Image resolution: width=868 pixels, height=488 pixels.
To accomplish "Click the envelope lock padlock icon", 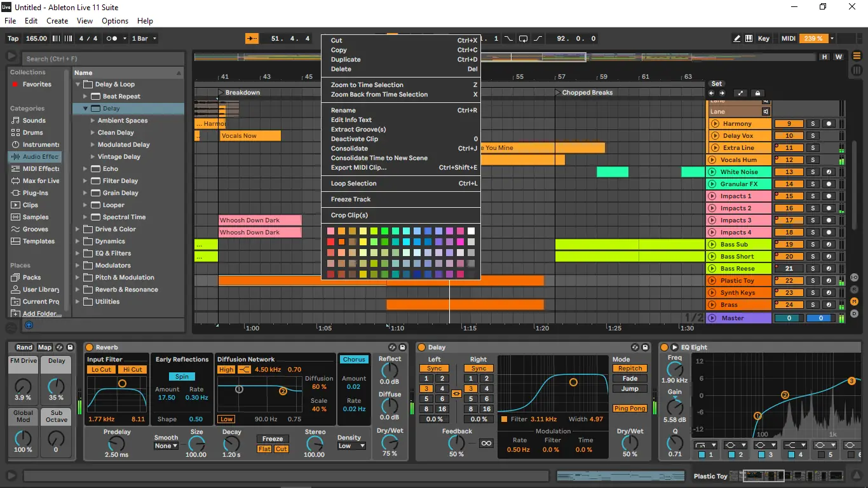I will (x=758, y=93).
